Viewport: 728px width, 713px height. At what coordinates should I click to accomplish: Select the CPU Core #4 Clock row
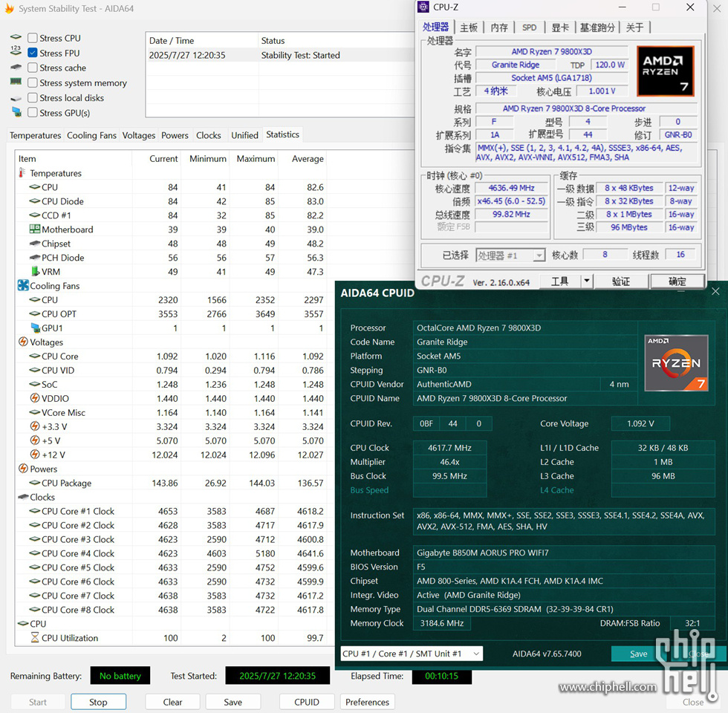point(172,553)
